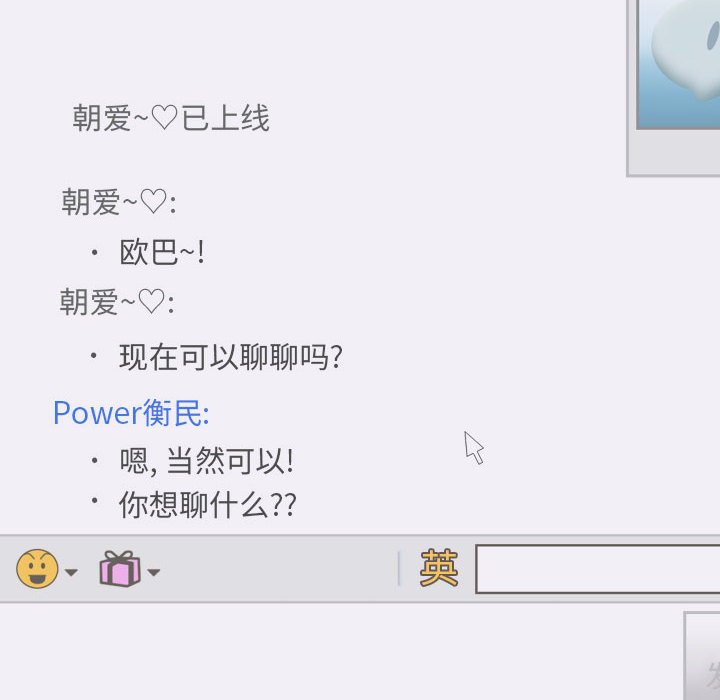
Task: Select the 你想聊什么?? message
Action: click(x=208, y=505)
